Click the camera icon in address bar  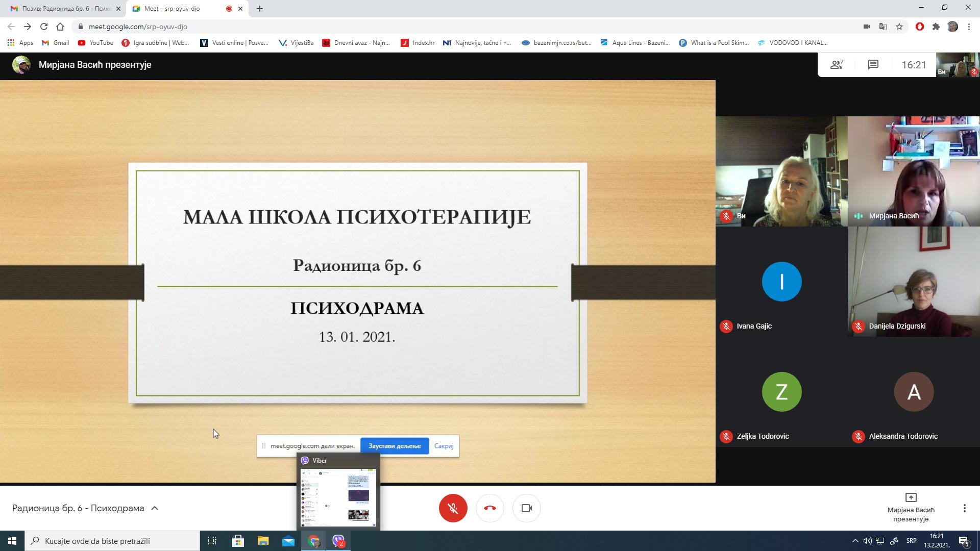coord(866,27)
